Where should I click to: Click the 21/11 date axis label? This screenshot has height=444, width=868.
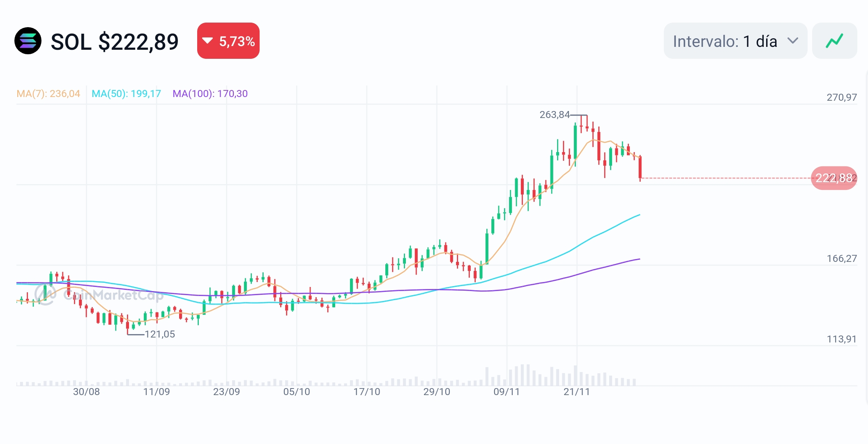(576, 392)
